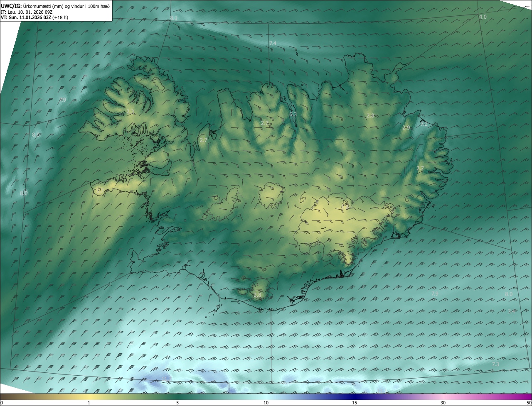Click the '7.4' value just below the southeast '8.0'
The image size is (532, 406).
click(511, 311)
